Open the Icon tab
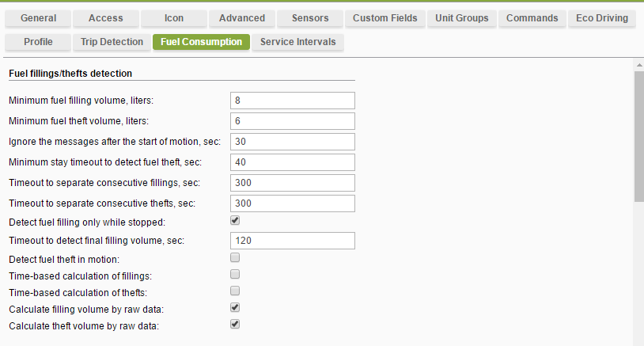This screenshot has height=346, width=644. 173,18
